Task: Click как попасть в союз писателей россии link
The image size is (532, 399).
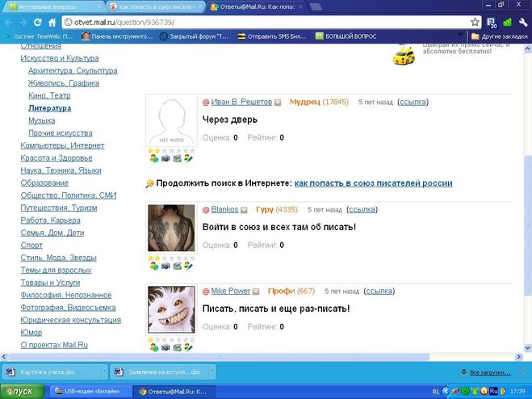Action: coord(373,183)
